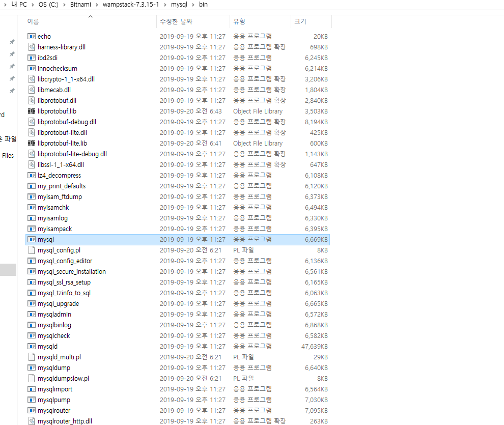Click the 2019-09-20 오전 6:43 date cell

pyautogui.click(x=191, y=111)
